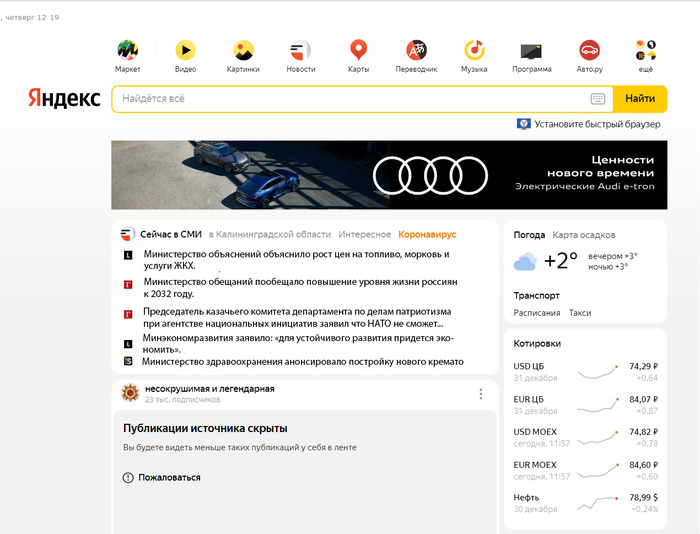Switch to the Интересное news tab
The height and width of the screenshot is (534, 700).
[x=364, y=234]
